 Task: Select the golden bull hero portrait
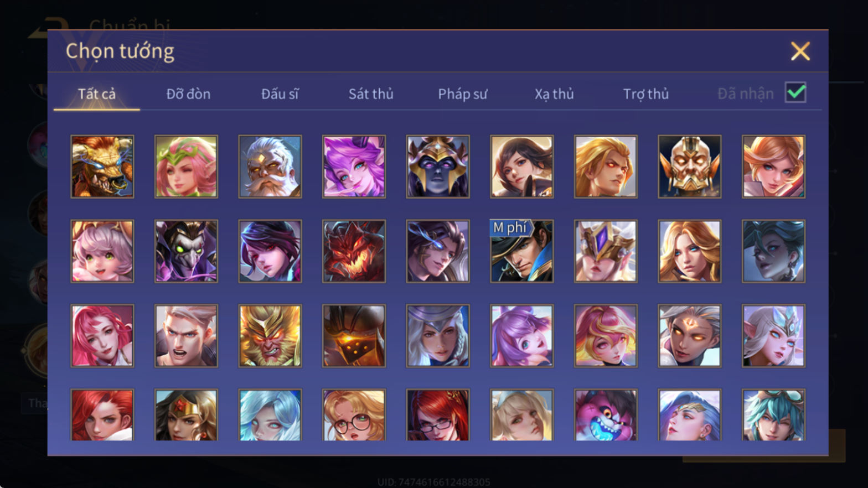(x=102, y=167)
